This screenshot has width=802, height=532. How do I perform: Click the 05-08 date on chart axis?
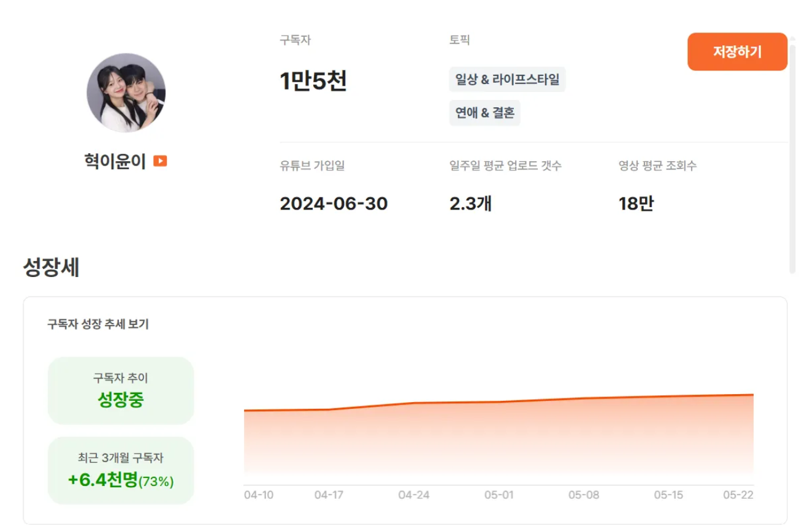(583, 495)
